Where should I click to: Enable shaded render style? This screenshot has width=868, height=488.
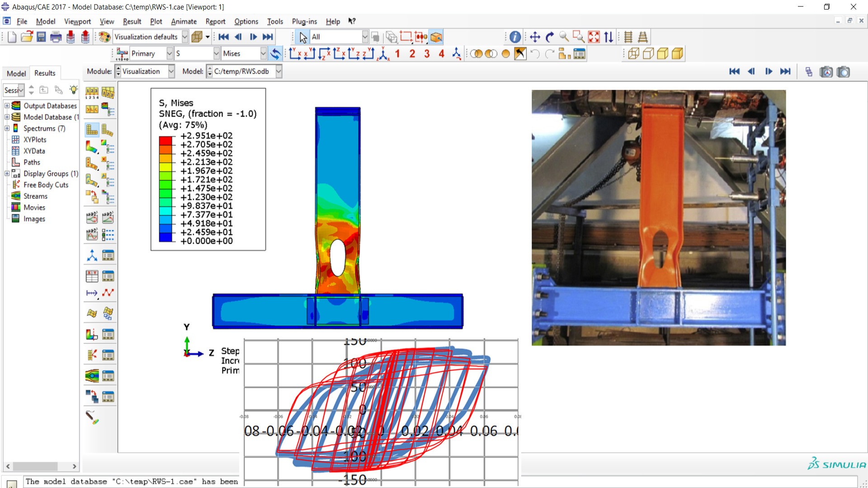click(677, 54)
